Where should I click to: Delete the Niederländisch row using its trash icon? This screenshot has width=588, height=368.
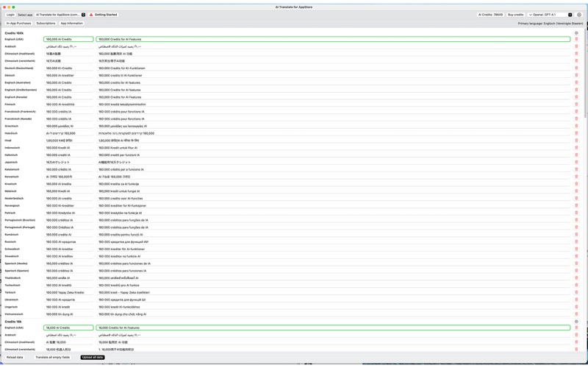click(x=576, y=198)
